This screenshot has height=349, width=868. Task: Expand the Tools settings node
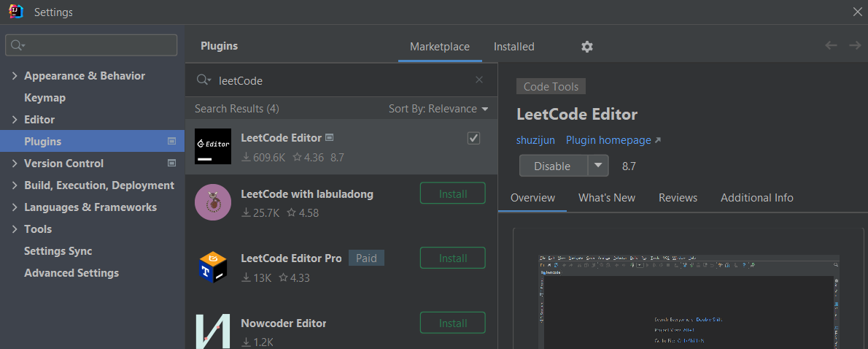[15, 229]
